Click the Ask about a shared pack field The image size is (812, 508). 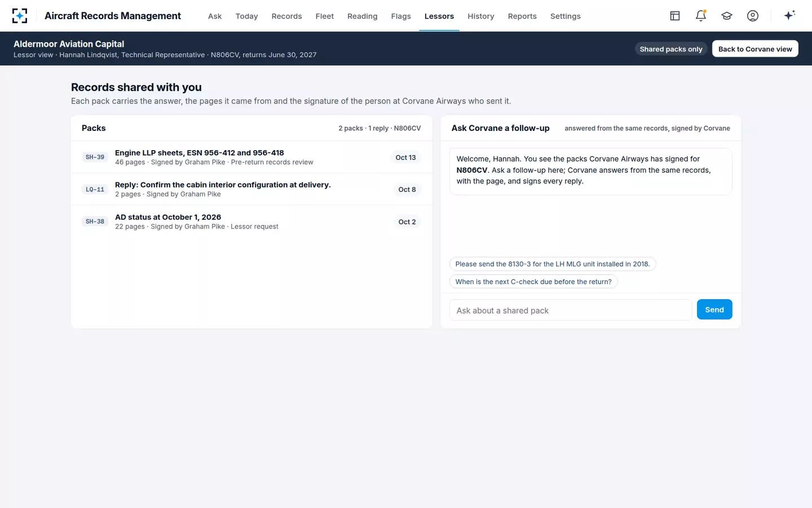[571, 310]
